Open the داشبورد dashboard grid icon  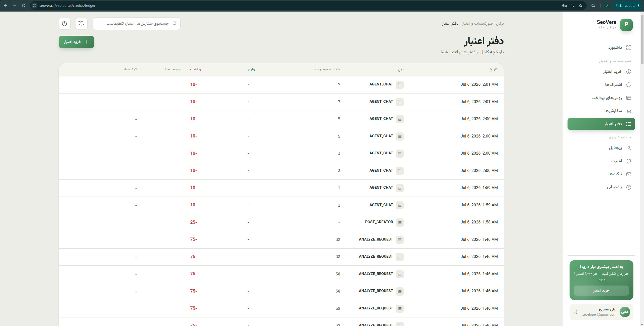coord(629,48)
